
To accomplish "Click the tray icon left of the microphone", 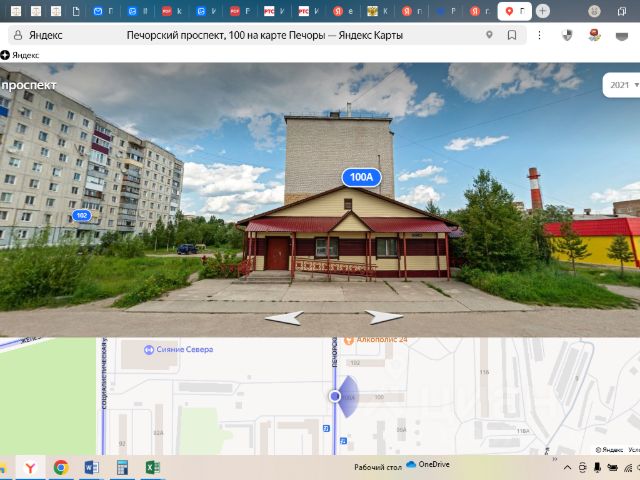I will [582, 468].
